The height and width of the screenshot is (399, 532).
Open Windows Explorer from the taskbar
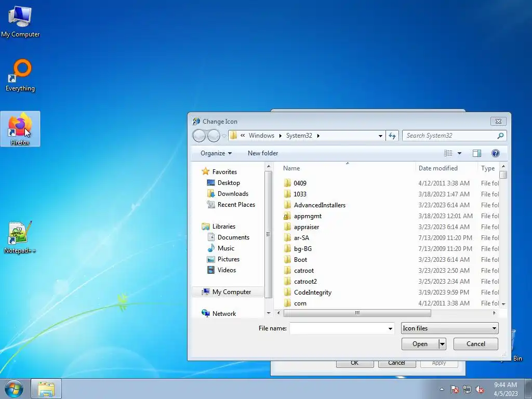tap(46, 389)
